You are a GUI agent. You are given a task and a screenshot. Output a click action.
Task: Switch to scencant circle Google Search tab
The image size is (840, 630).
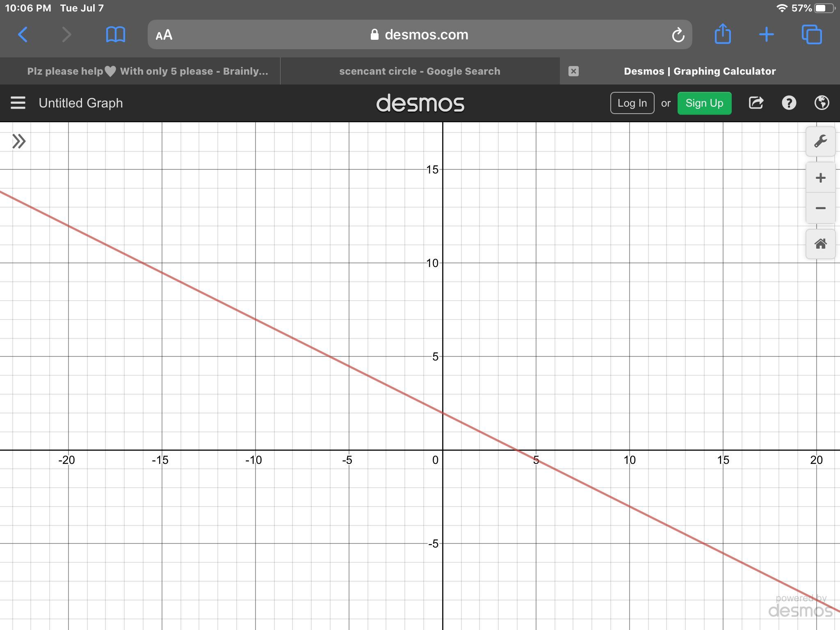[x=420, y=71]
